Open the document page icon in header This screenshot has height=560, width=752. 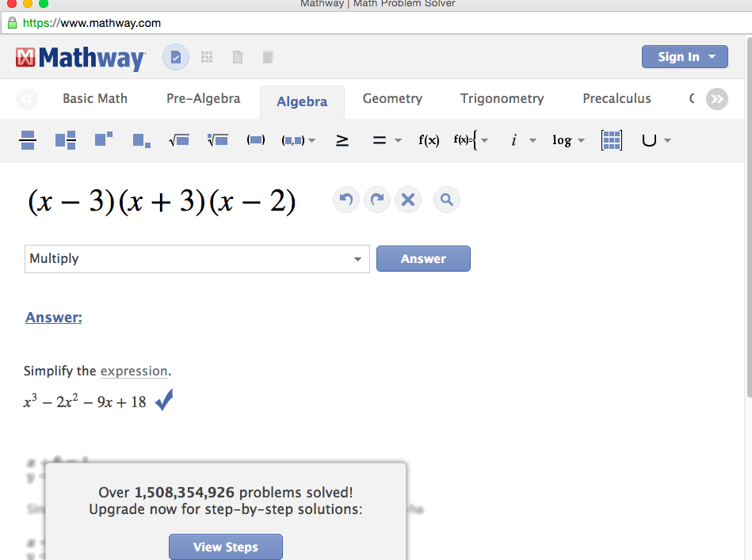point(238,57)
